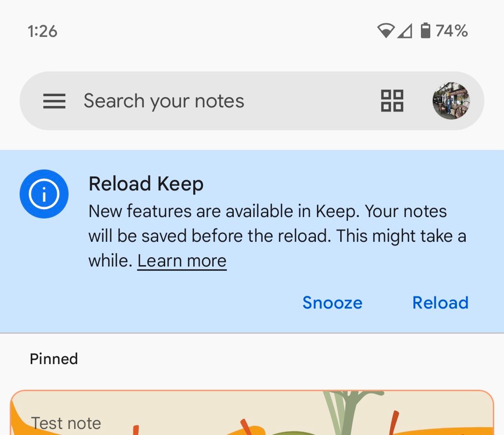Tap the info icon in the Reload banner

(x=44, y=194)
